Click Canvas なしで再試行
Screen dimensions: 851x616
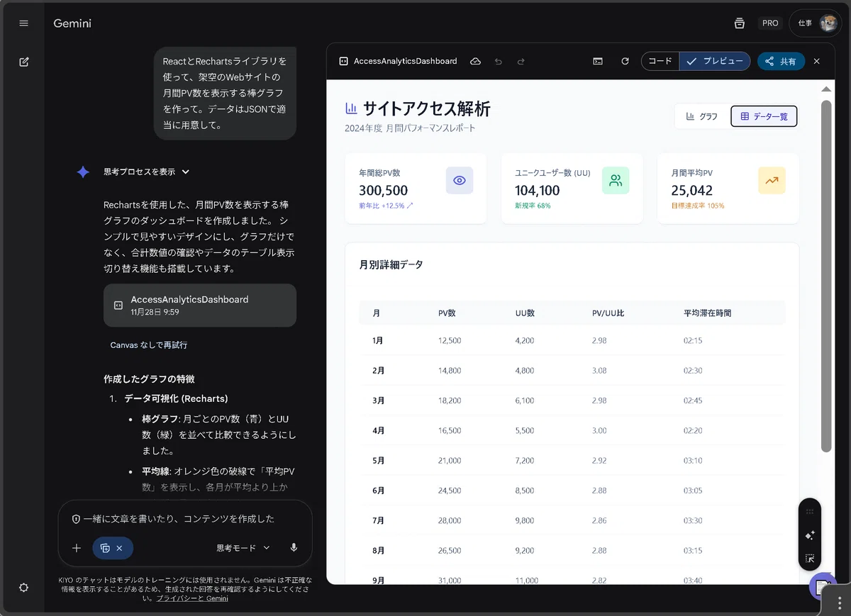point(149,345)
